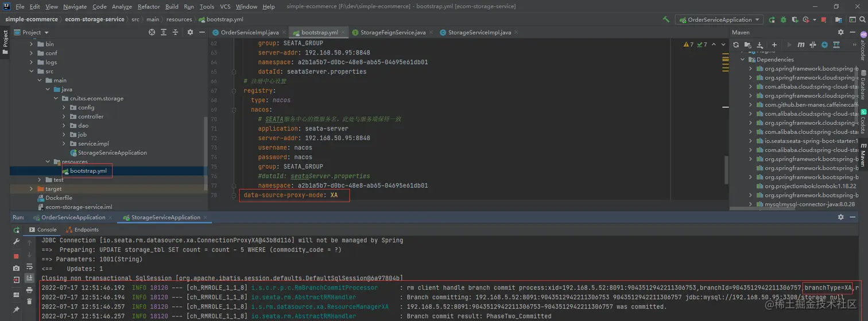This screenshot has width=868, height=321.
Task: Open the aiXcoder side tool window
Action: click(863, 46)
